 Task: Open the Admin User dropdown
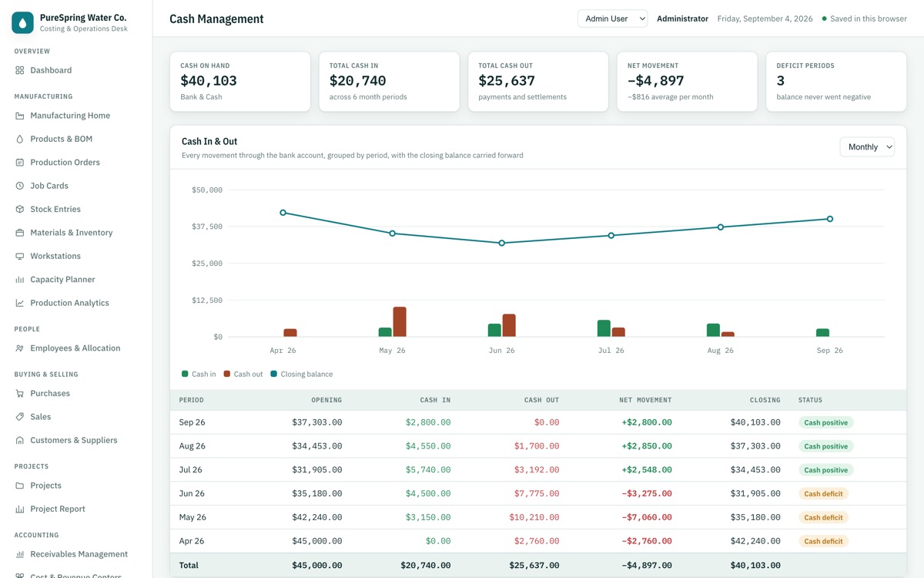coord(612,18)
